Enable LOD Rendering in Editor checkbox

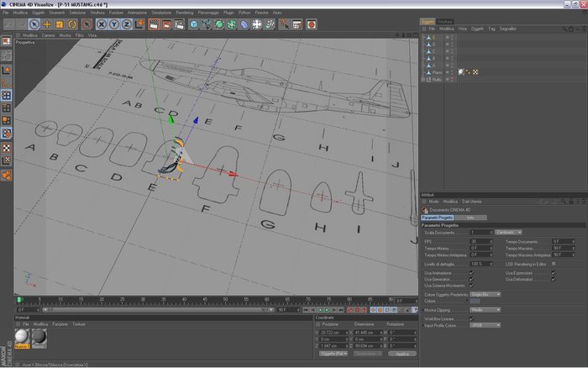(x=554, y=264)
